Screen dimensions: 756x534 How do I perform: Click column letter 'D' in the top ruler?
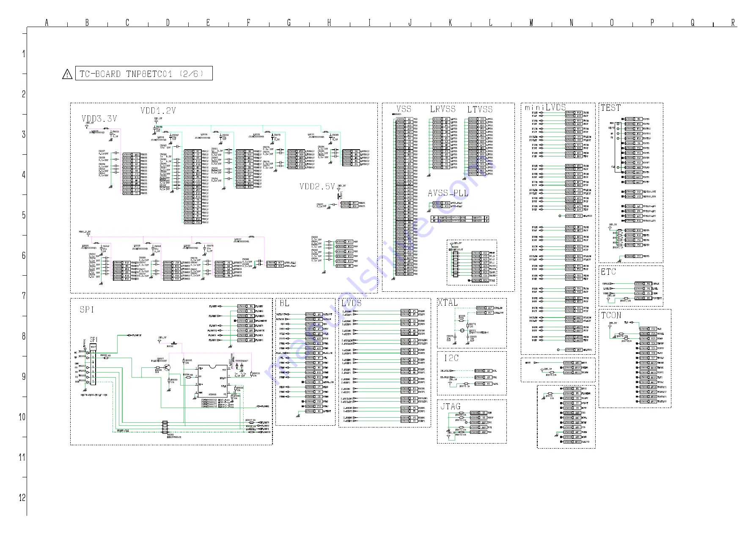[x=168, y=23]
